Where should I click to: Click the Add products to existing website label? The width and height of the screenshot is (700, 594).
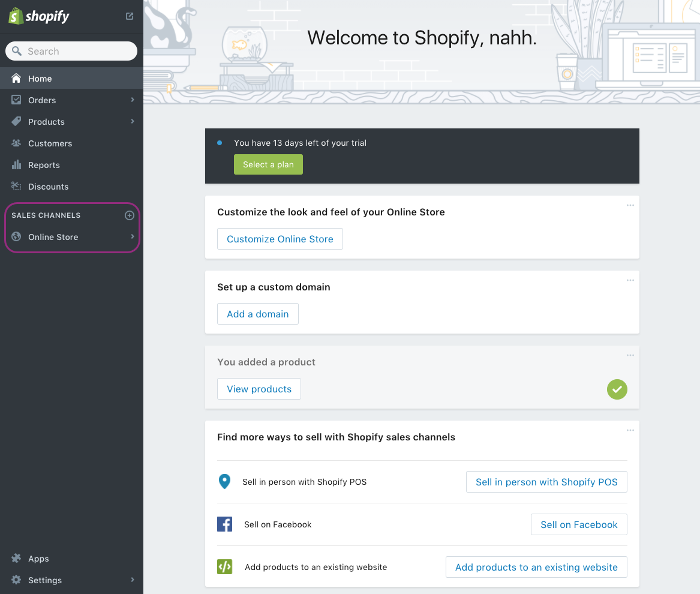[x=316, y=567]
